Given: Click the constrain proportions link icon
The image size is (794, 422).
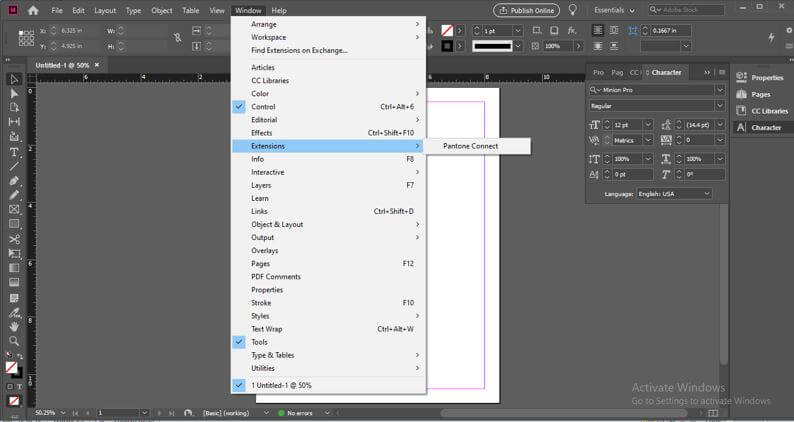Looking at the screenshot, I should pos(177,38).
